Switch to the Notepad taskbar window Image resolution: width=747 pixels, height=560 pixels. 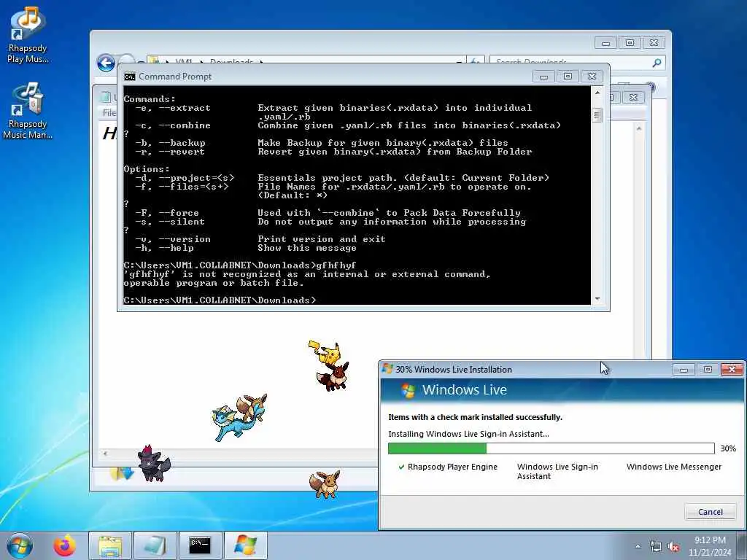point(155,545)
